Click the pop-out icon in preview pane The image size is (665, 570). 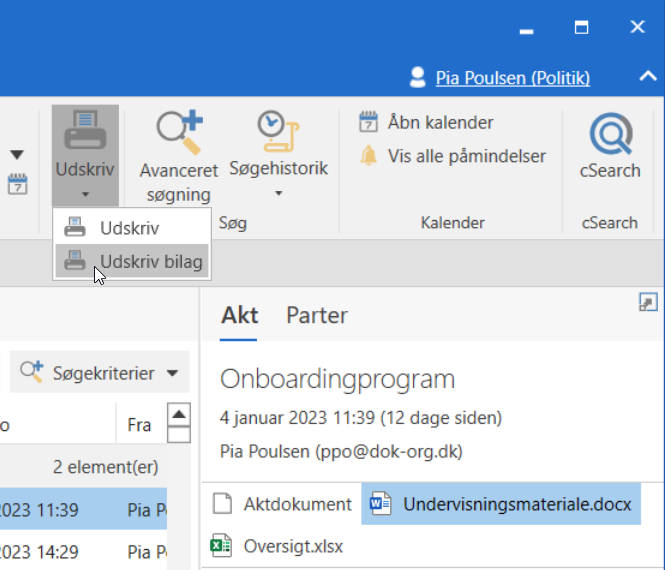648,303
